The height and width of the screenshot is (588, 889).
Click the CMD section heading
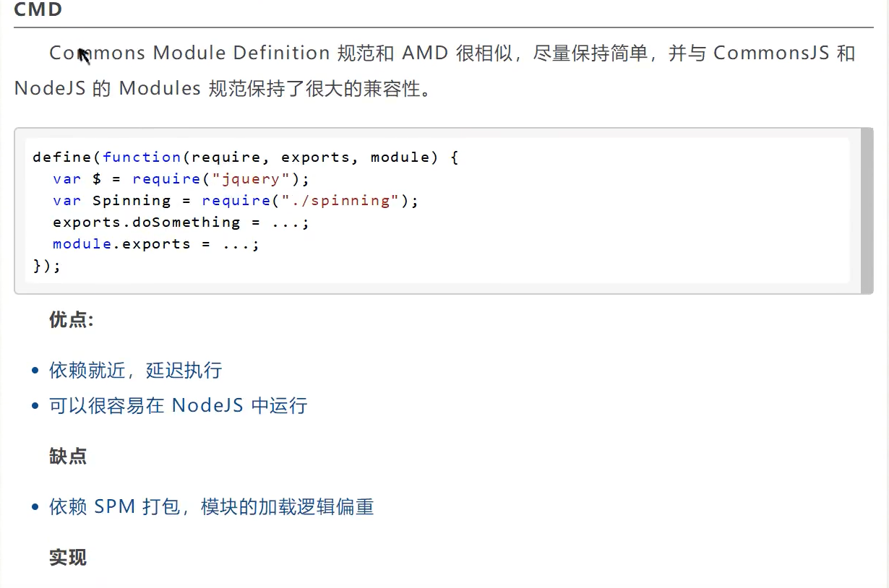point(38,9)
